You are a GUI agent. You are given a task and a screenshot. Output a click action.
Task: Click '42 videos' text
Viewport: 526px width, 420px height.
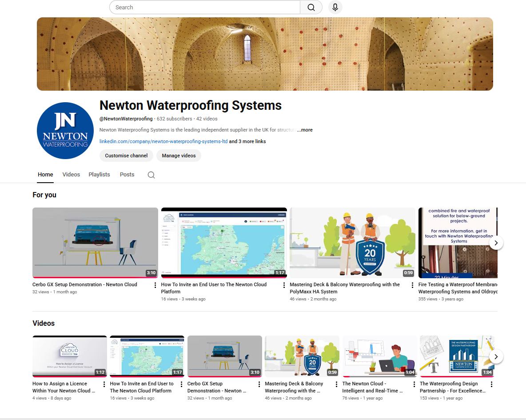pyautogui.click(x=207, y=119)
